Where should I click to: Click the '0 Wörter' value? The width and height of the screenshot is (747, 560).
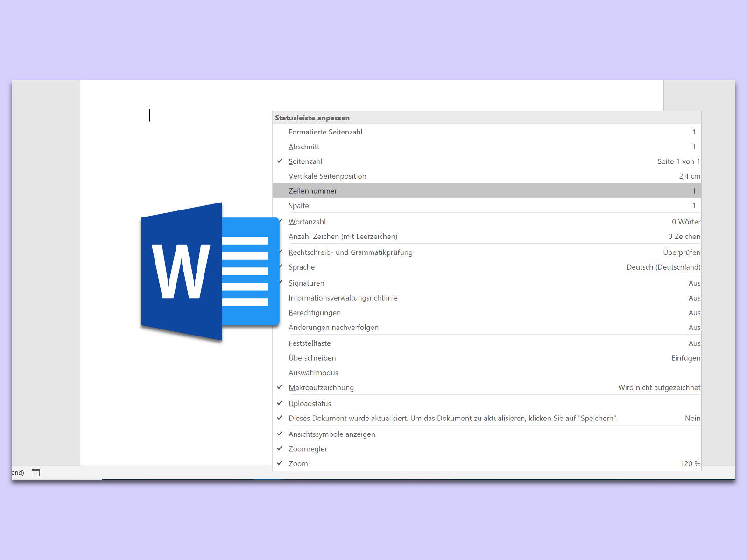point(686,222)
